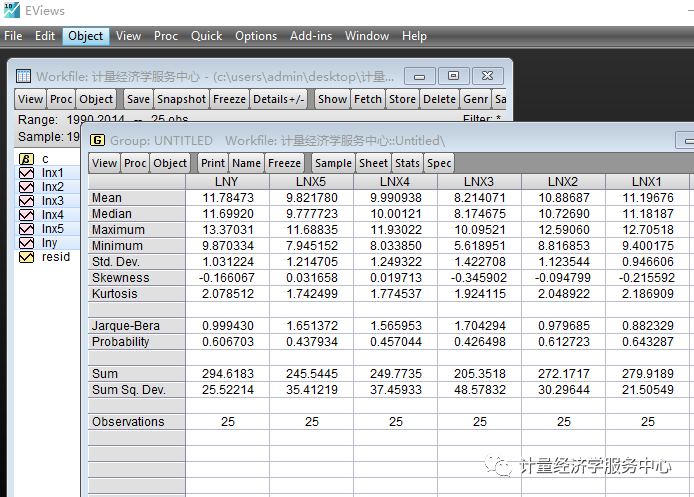Click Fetch in Workfile toolbar
Viewport: 694px width, 497px height.
click(368, 99)
